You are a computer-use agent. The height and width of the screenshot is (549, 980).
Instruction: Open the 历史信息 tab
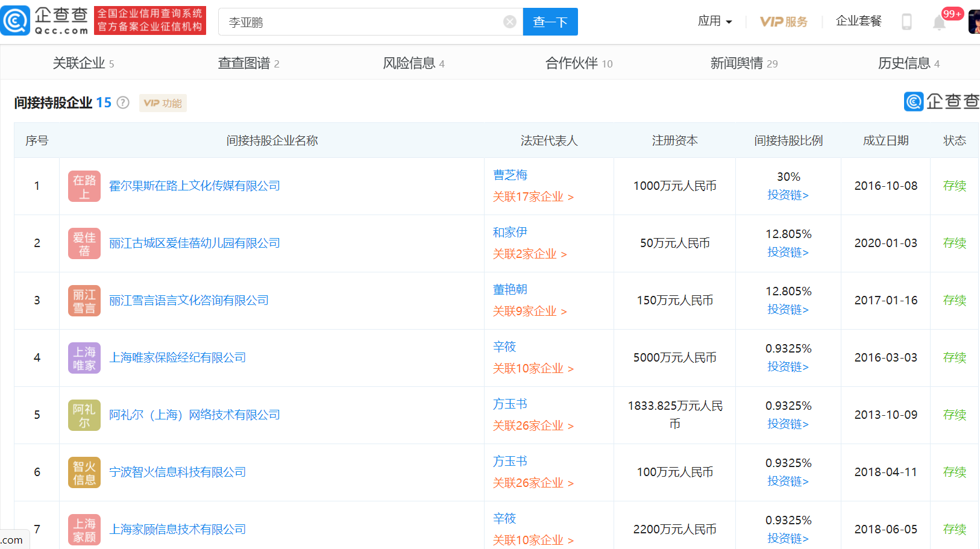pos(908,63)
